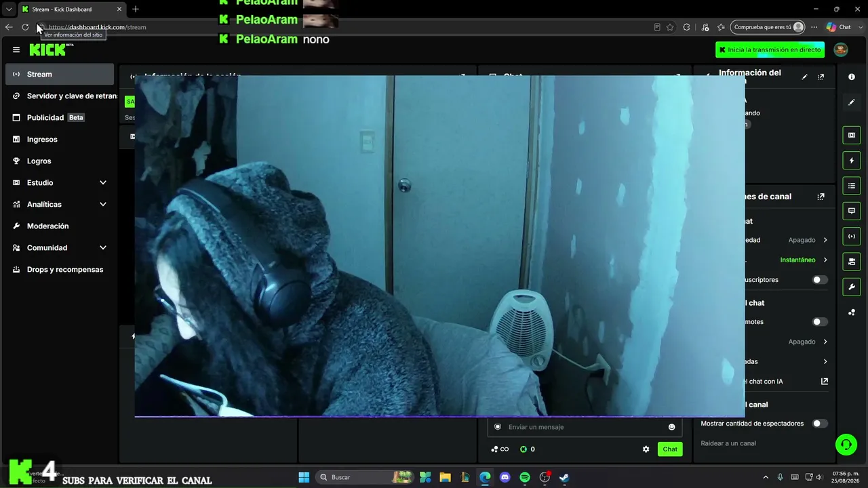The width and height of the screenshot is (868, 488).
Task: Pop out the channel options panel
Action: pos(821,197)
